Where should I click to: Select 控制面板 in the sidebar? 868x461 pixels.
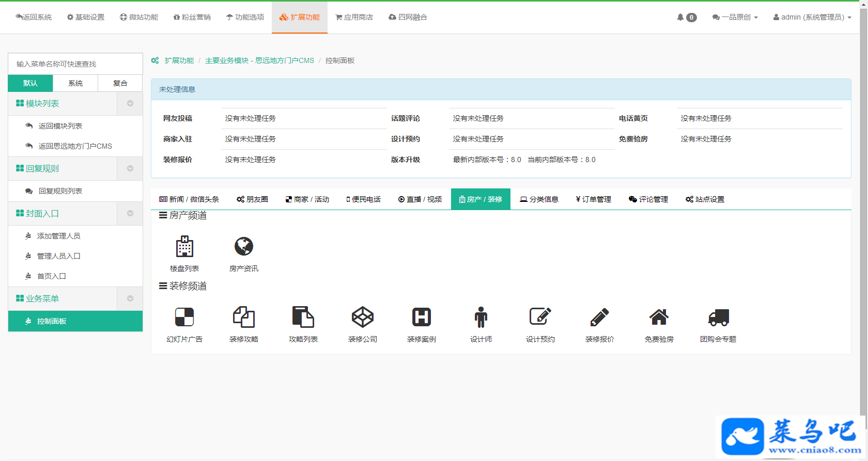(x=75, y=321)
